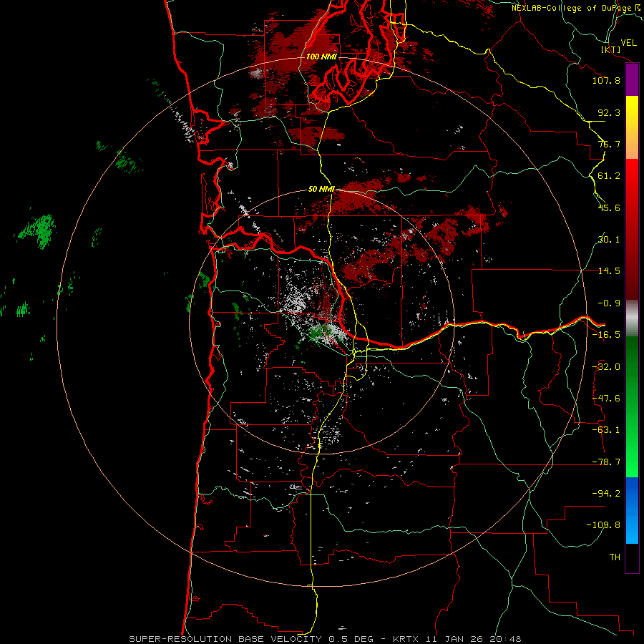644x644 pixels.
Task: Select the -63.1 scale value
Action: [606, 430]
